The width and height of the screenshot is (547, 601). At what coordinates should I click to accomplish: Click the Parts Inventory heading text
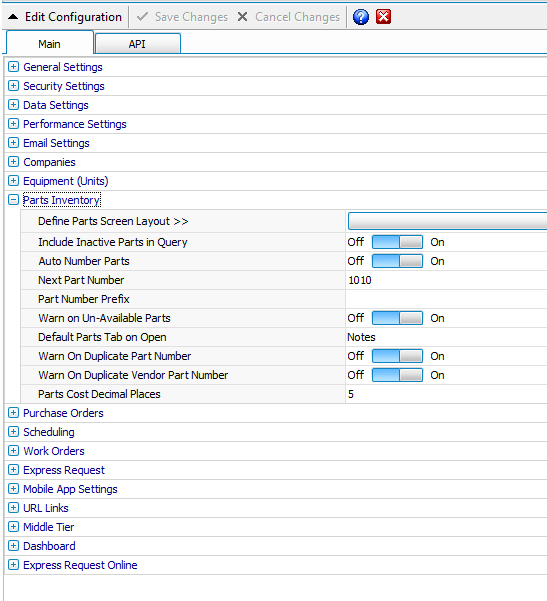point(62,200)
